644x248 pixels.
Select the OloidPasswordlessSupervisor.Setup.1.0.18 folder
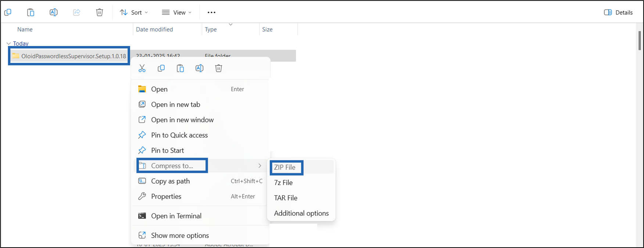pos(69,56)
